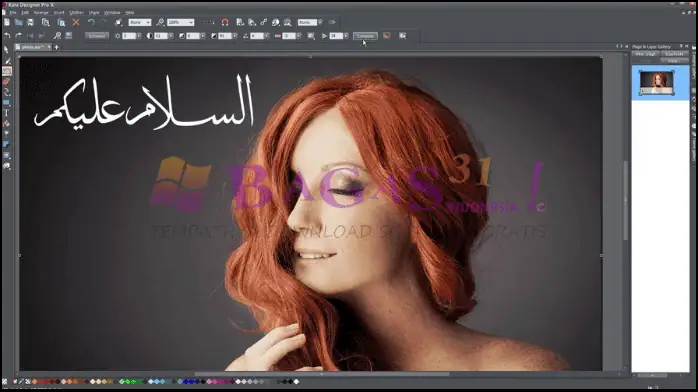Pick the white swatch at color line end
Image resolution: width=698 pixels, height=392 pixels.
coord(296,381)
